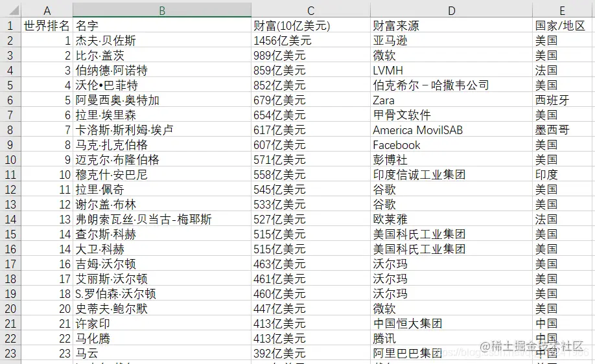Screen dimensions: 595x364
Task: Click the 392亿美元 wealth cell
Action: (310, 354)
